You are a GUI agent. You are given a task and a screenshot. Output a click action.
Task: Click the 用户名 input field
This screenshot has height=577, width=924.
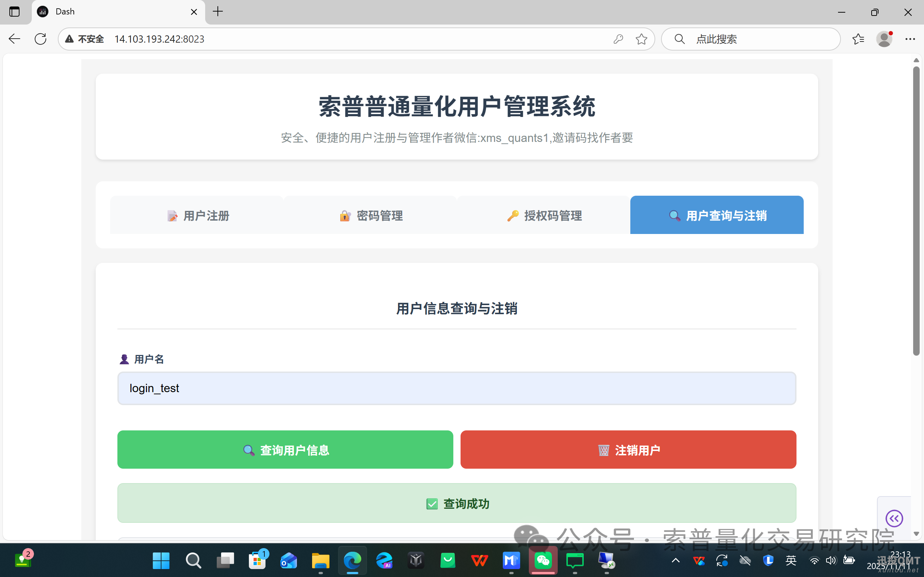coord(457,388)
